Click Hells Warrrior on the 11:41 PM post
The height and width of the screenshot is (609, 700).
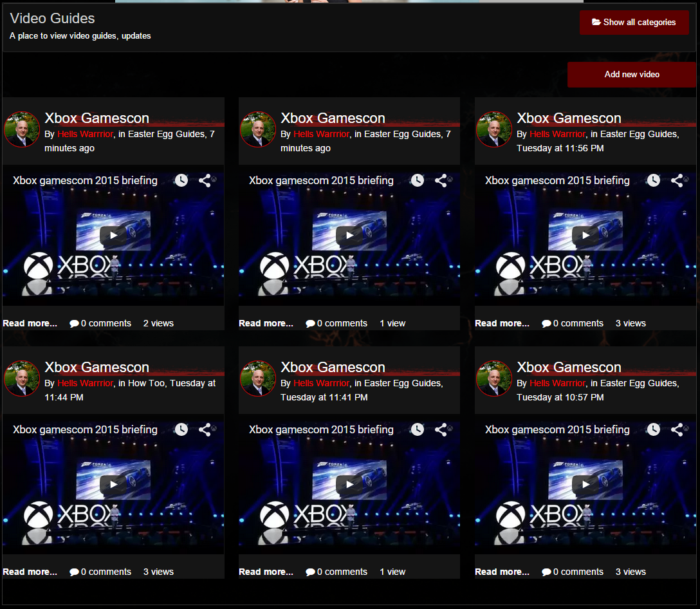322,384
